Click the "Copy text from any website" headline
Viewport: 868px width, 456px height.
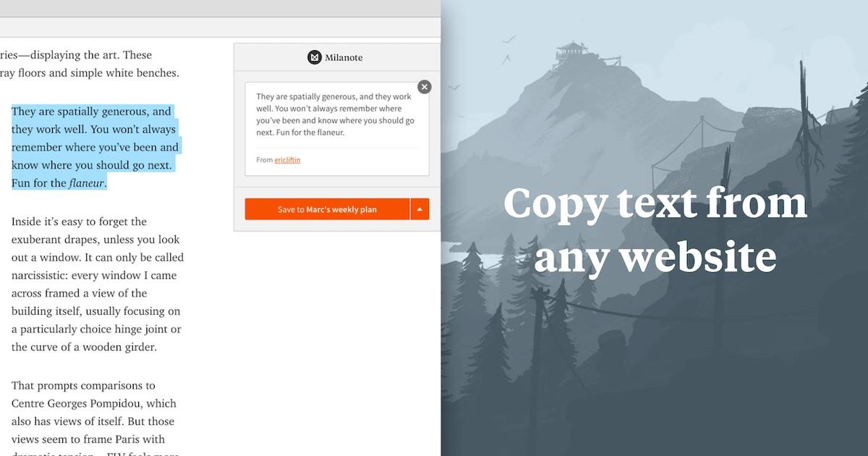click(655, 230)
